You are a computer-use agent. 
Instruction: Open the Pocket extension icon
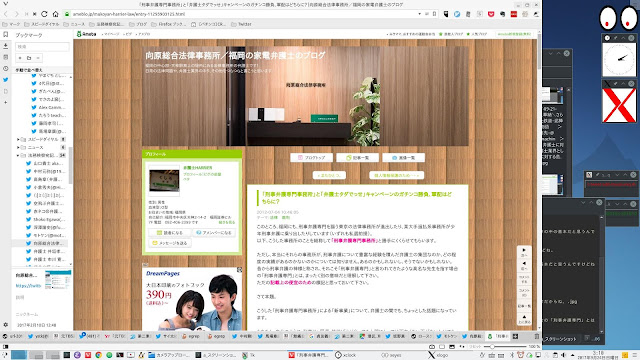pos(491,14)
